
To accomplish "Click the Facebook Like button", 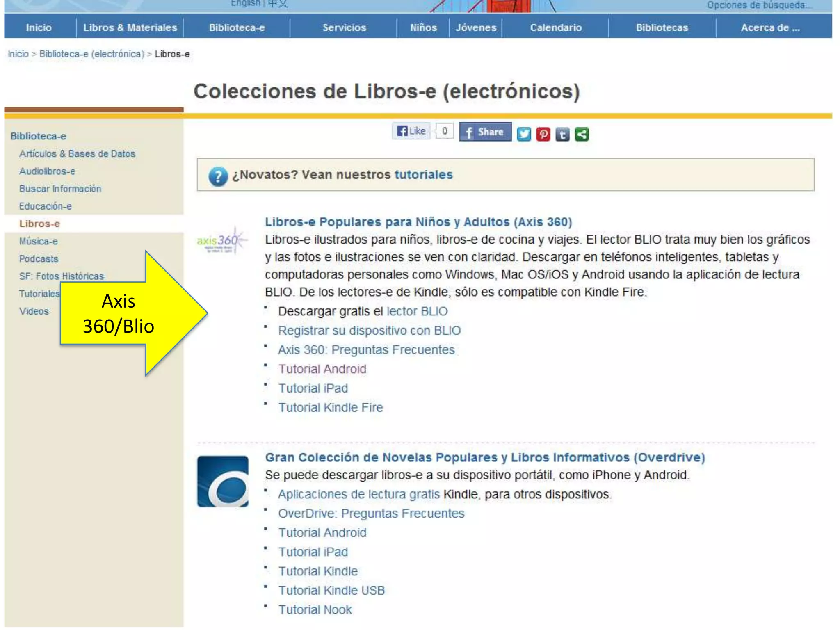I will (411, 131).
